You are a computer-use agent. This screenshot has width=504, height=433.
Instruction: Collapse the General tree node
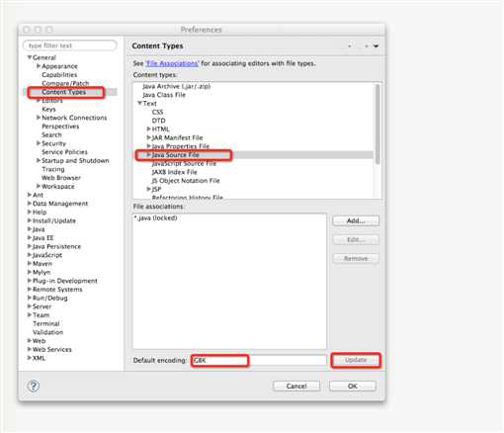(30, 57)
